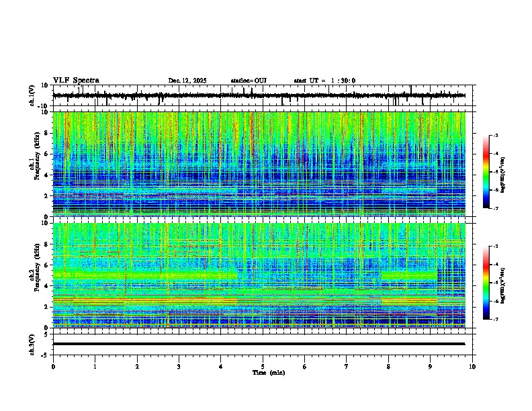
Task: Click tick label "4" on the time axis
Action: (x=221, y=367)
